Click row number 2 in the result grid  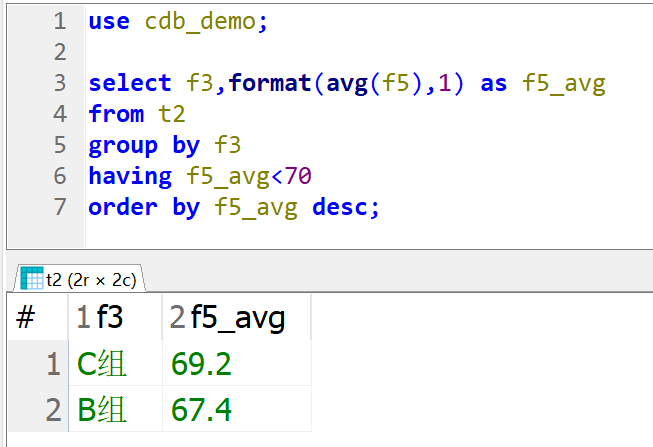point(53,409)
